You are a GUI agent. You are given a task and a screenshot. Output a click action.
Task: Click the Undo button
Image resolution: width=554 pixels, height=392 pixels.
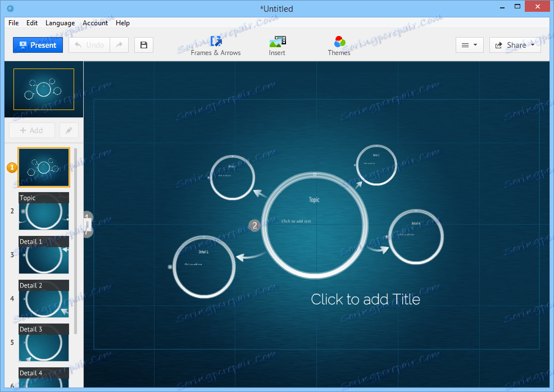[89, 45]
